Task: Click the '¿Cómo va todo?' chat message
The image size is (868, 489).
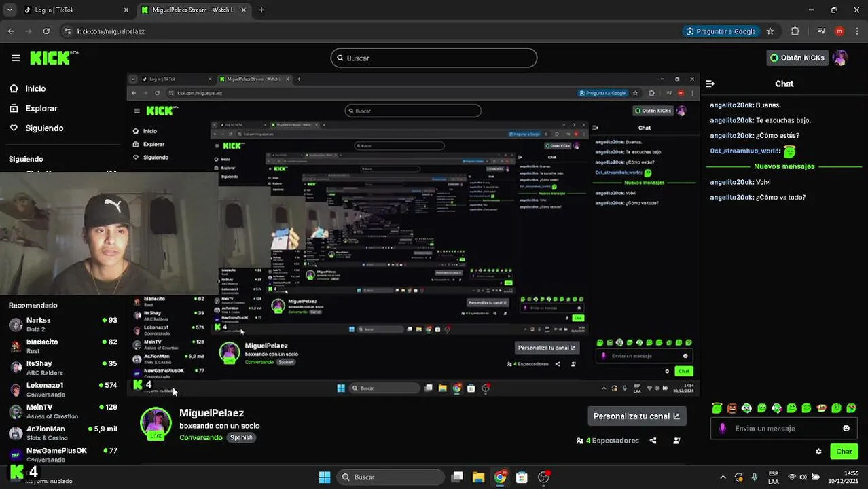Action: tap(780, 198)
